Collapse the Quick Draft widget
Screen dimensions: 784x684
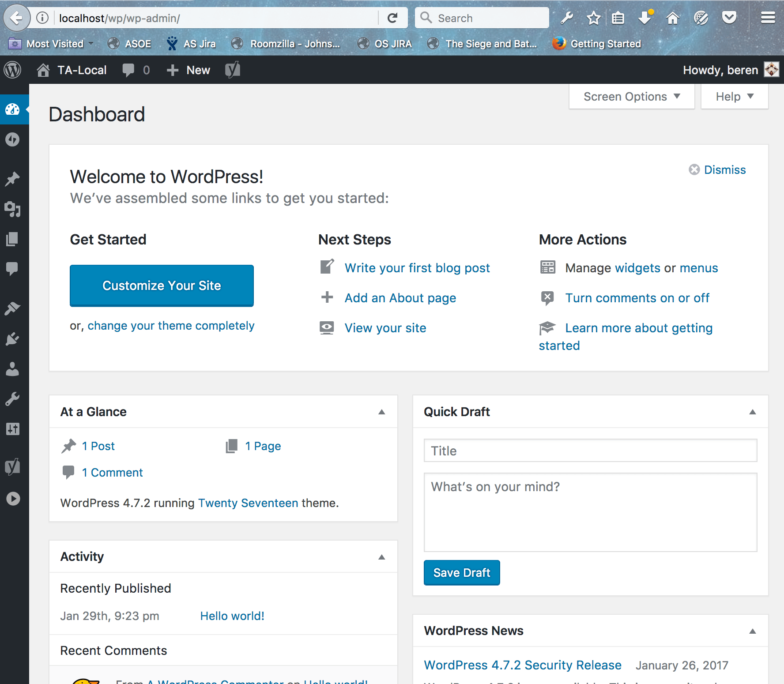752,412
